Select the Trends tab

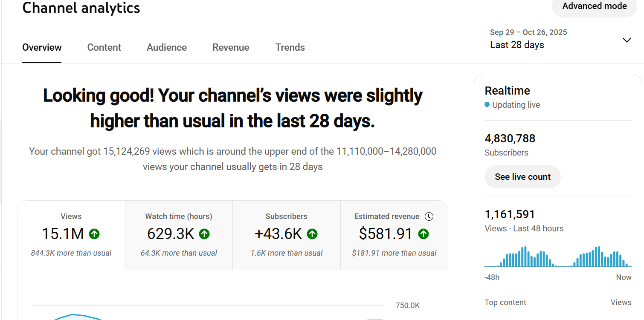tap(290, 47)
